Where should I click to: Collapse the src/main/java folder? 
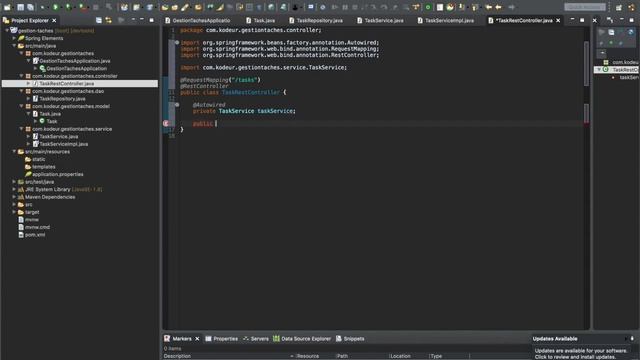pos(14,46)
